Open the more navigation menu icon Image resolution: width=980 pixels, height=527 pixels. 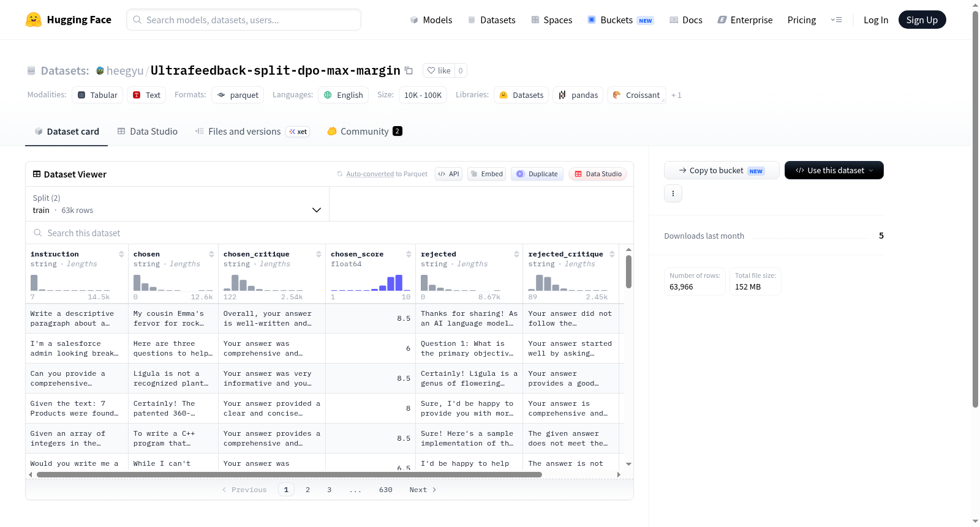[836, 20]
